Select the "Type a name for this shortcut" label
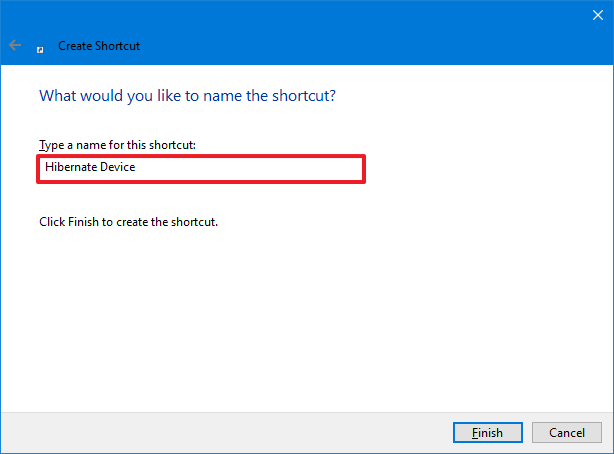The width and height of the screenshot is (614, 454). pos(117,145)
